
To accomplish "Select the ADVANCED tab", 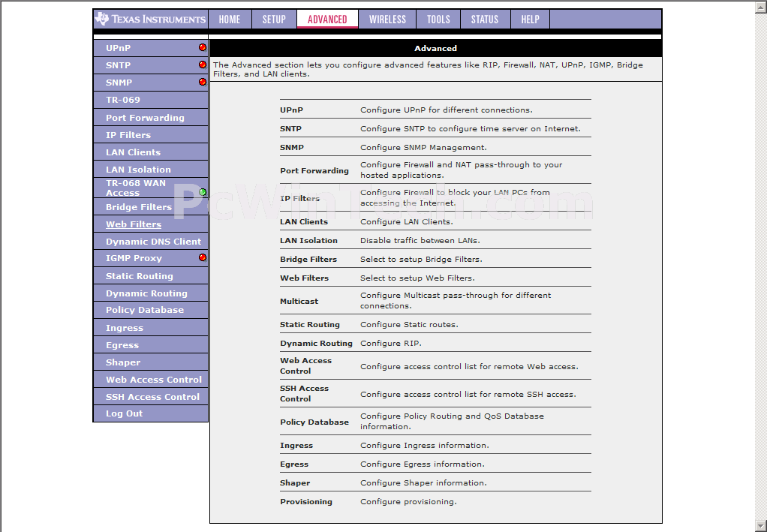I will click(327, 19).
